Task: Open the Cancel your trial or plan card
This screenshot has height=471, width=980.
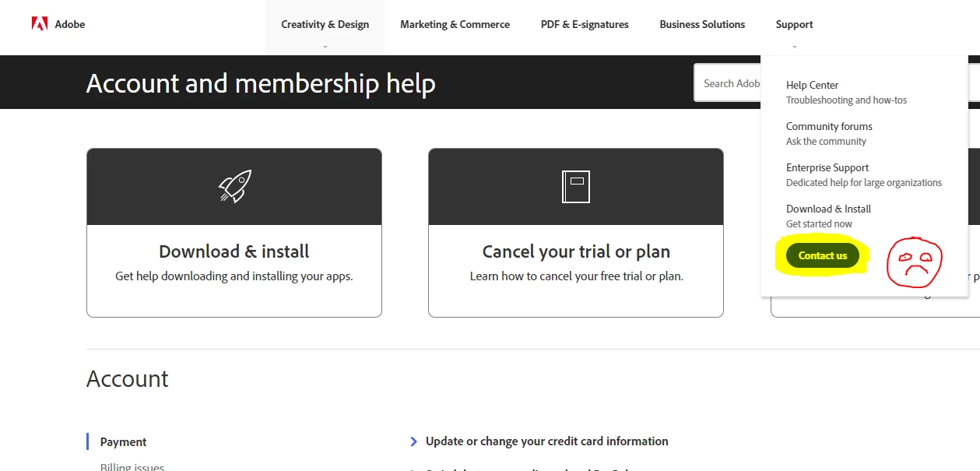Action: (576, 233)
